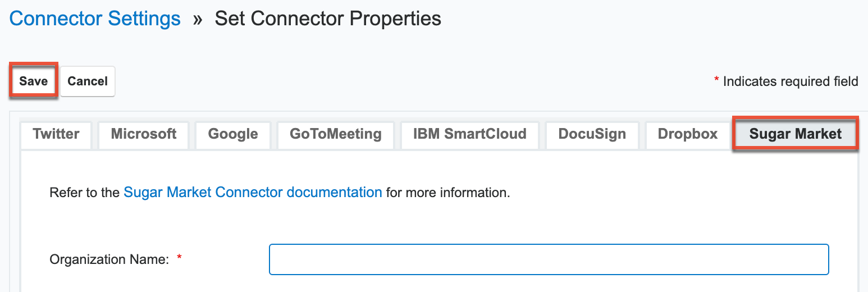Click the 'for more information' text
Screen dimensions: 868x292
coord(447,193)
